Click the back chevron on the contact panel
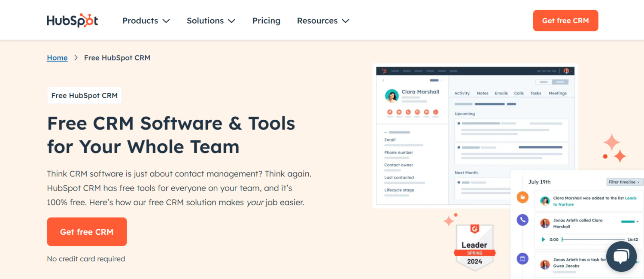This screenshot has height=279, width=644. (383, 80)
